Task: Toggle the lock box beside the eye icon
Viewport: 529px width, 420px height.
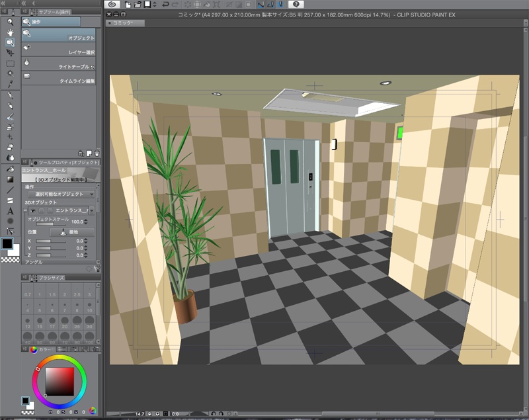Action: 41,210
